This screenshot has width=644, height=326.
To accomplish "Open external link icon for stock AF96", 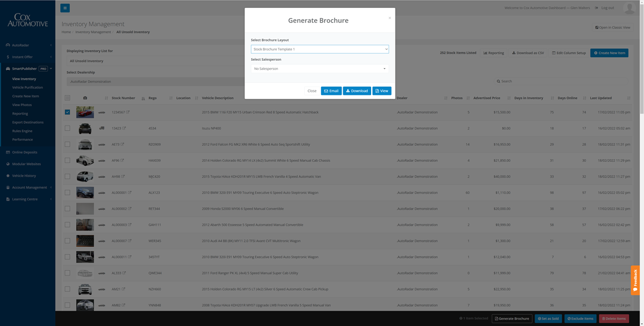I will click(x=122, y=160).
